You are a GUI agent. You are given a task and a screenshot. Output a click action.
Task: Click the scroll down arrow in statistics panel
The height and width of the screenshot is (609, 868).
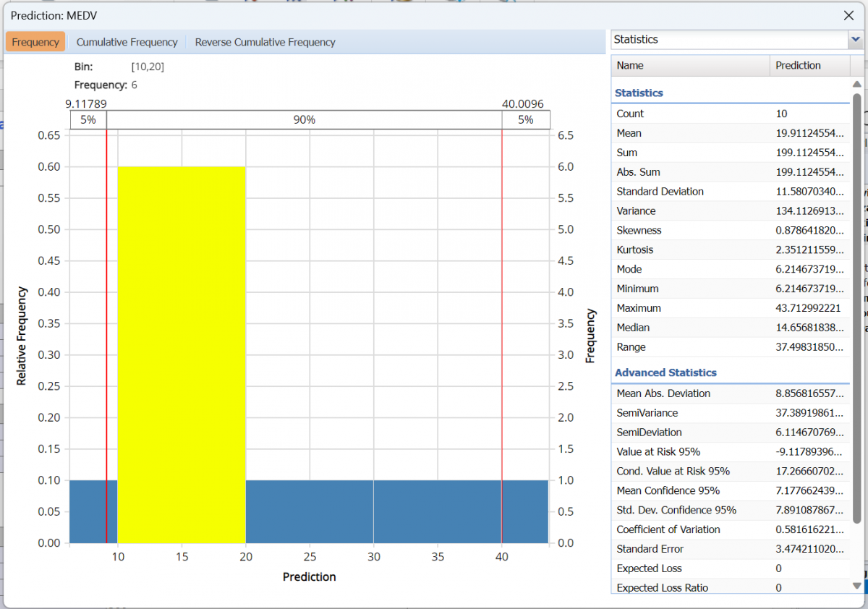pos(857,586)
